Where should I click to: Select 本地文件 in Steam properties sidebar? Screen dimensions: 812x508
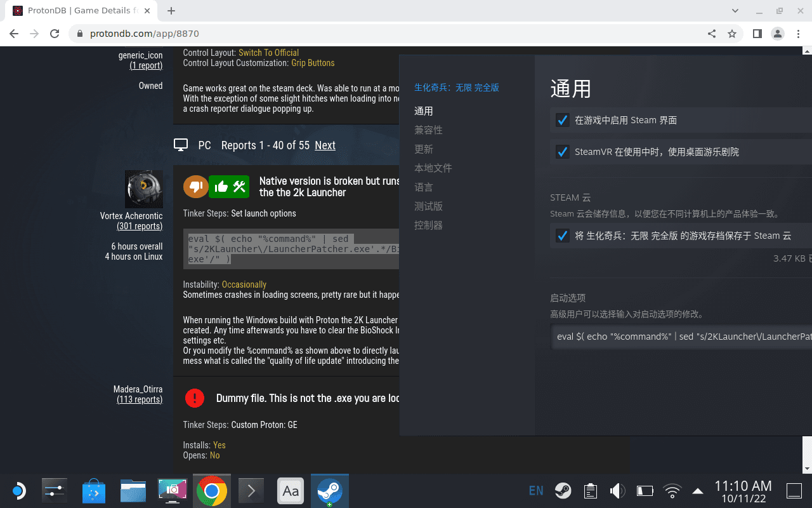pyautogui.click(x=433, y=168)
